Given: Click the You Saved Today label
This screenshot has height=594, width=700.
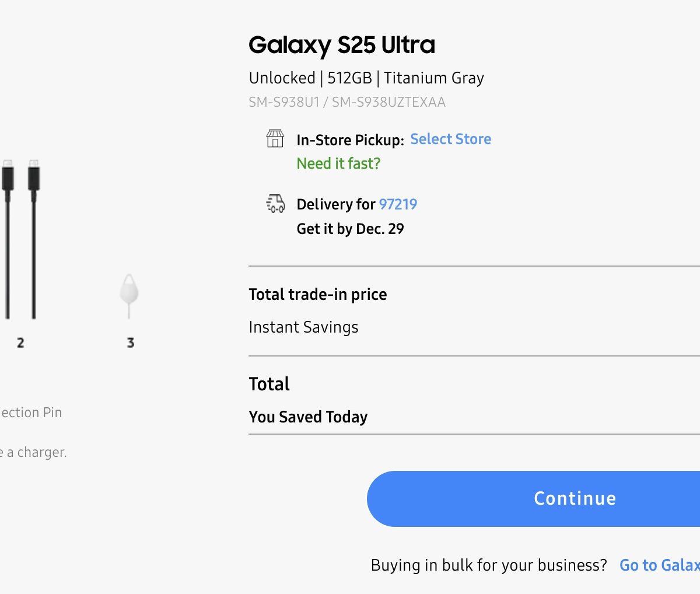Looking at the screenshot, I should (308, 417).
